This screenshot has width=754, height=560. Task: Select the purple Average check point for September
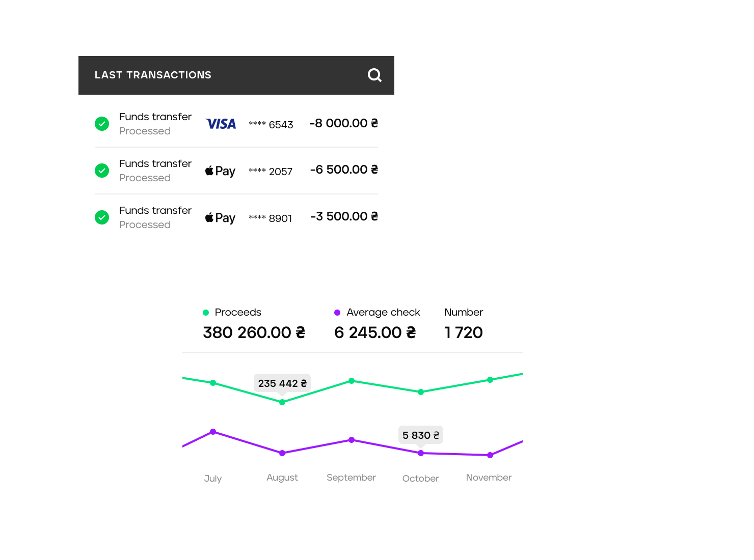[x=352, y=440]
